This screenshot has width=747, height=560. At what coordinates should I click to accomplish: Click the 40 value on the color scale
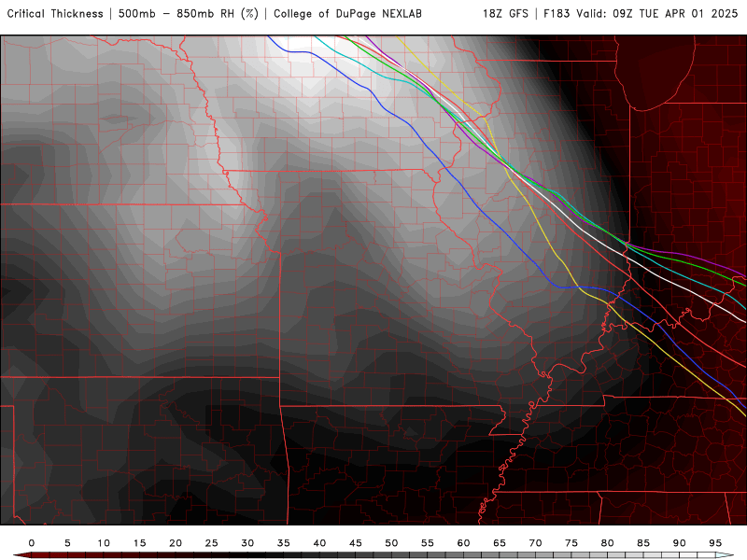(x=319, y=543)
